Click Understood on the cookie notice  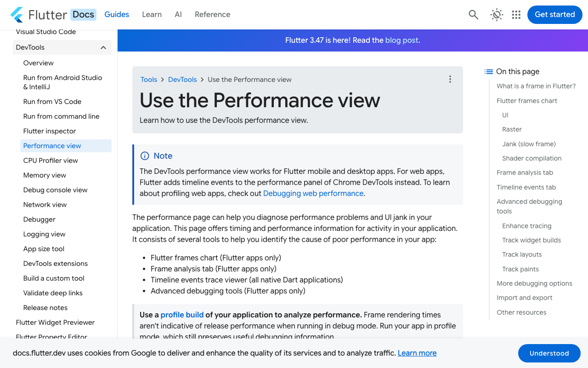[549, 353]
